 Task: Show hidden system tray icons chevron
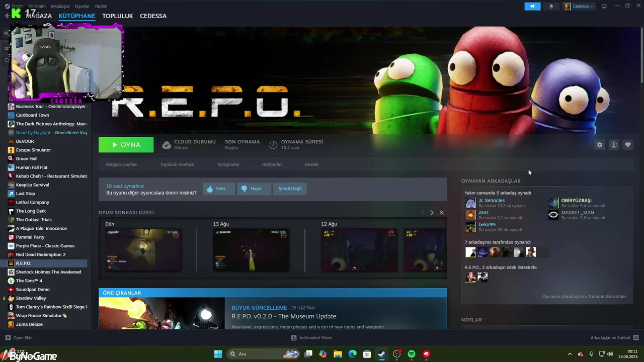570,354
